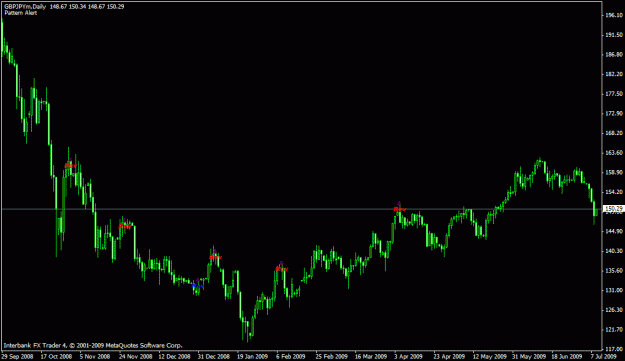Click the 154.20 price axis label

[x=614, y=192]
